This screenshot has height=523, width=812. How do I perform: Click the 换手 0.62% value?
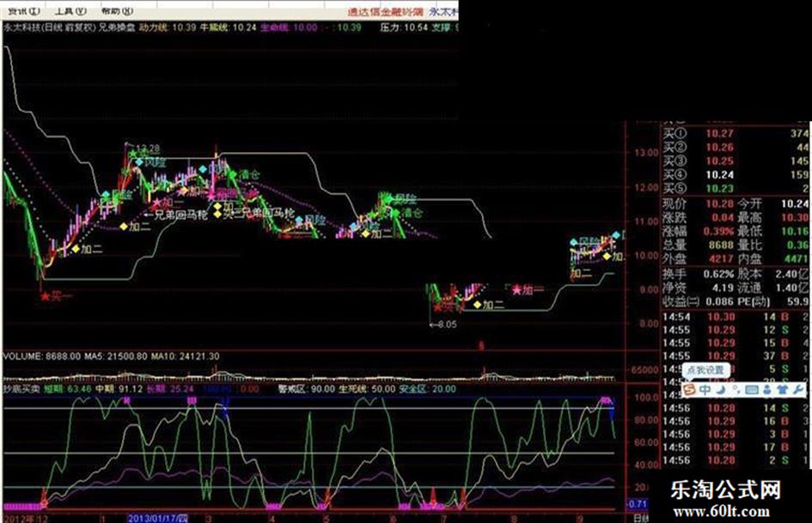click(x=719, y=274)
